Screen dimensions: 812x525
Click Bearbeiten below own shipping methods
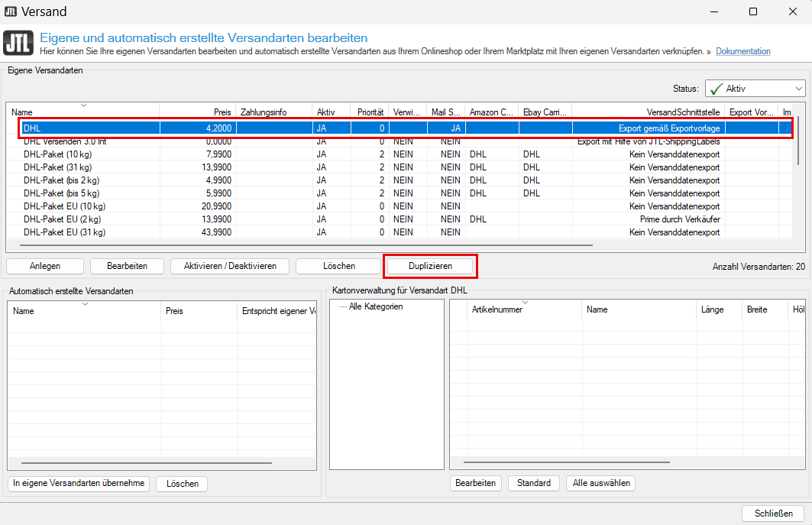pyautogui.click(x=128, y=266)
